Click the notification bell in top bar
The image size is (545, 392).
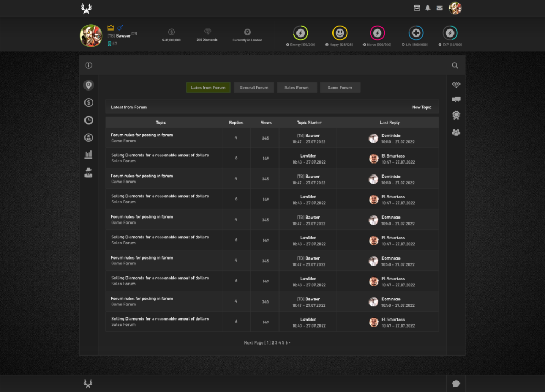click(428, 8)
